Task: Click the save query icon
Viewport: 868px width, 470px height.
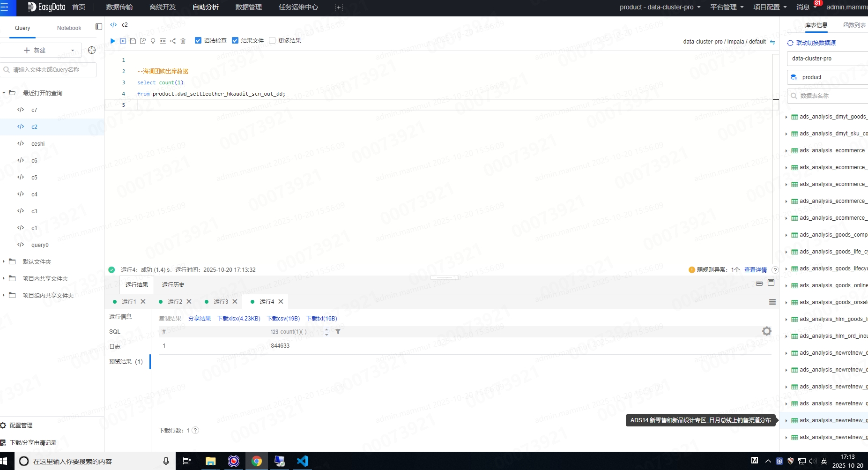Action: point(133,41)
